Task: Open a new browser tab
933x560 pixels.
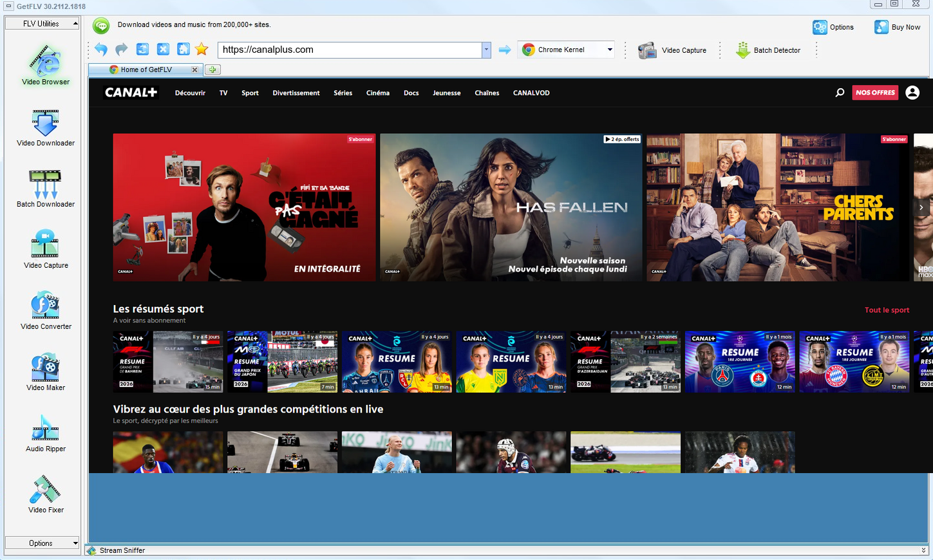Action: pos(212,70)
